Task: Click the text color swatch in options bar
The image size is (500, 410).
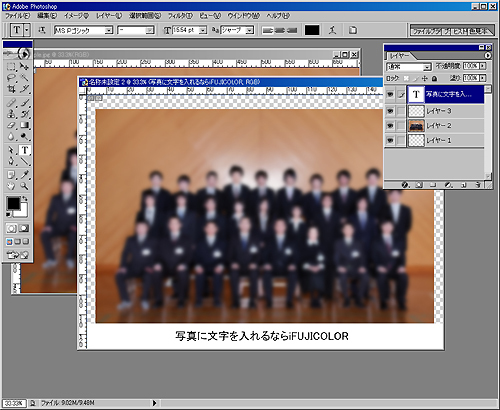Action: [312, 30]
